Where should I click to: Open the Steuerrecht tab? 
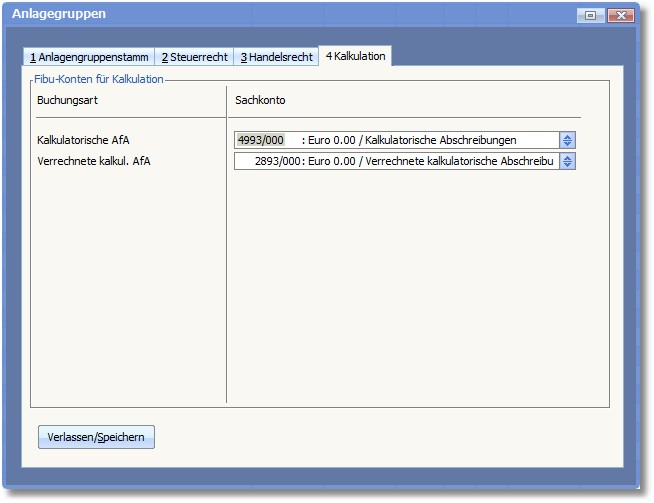[194, 57]
